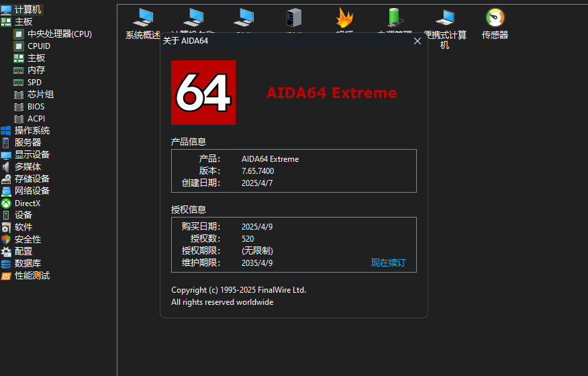This screenshot has width=588, height=376.
Task: Open the flame overclock icon
Action: (344, 17)
